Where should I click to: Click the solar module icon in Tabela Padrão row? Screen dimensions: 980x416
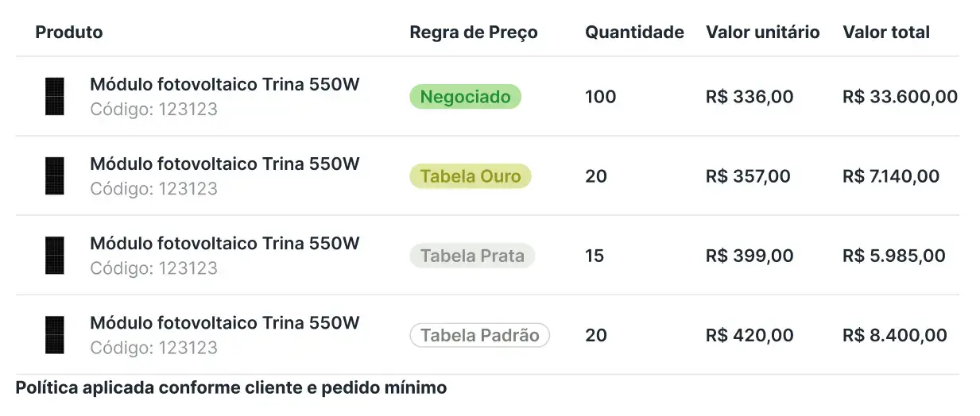[54, 334]
